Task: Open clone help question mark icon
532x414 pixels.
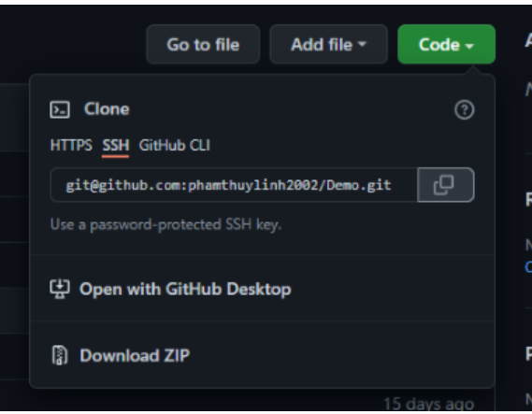Action: pos(464,109)
